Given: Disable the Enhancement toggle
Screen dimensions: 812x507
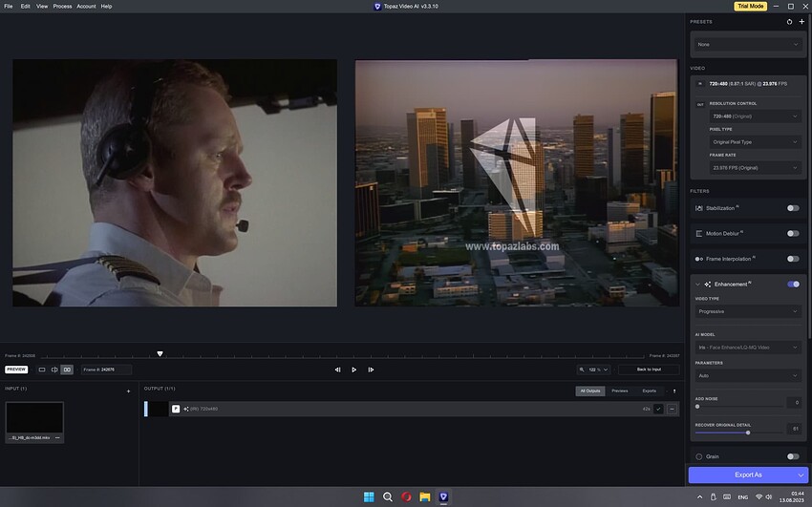Looking at the screenshot, I should [793, 284].
